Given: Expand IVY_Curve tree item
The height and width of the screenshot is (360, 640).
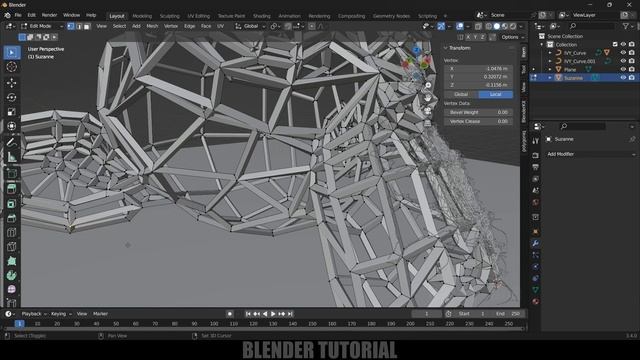Looking at the screenshot, I should 550,53.
